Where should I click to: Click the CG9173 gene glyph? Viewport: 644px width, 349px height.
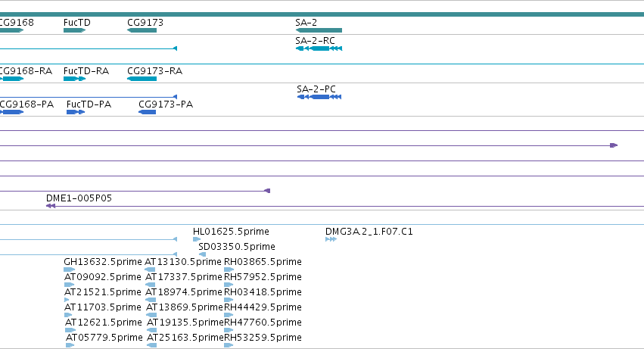[142, 30]
